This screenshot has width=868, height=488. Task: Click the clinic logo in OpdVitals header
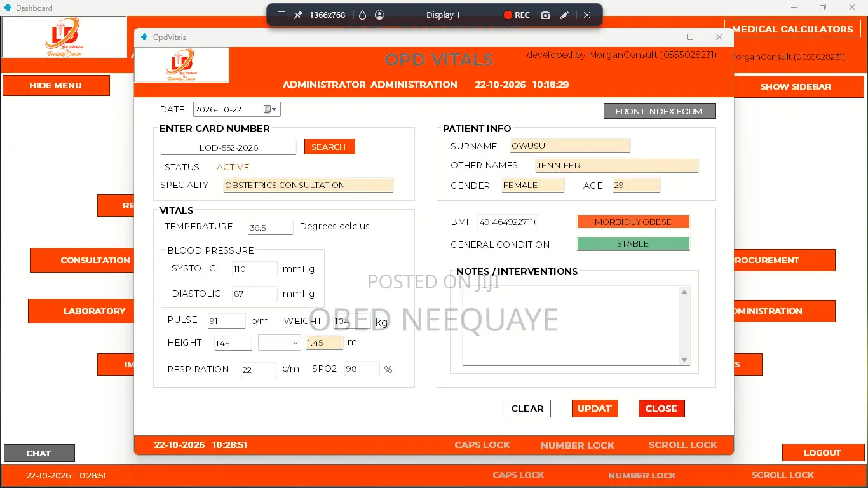(182, 65)
